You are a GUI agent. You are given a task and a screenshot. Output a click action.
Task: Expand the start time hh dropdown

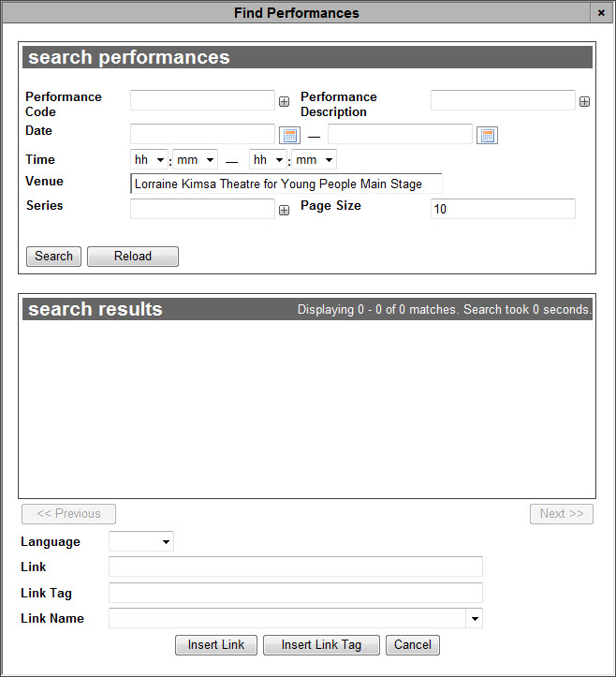pyautogui.click(x=149, y=160)
